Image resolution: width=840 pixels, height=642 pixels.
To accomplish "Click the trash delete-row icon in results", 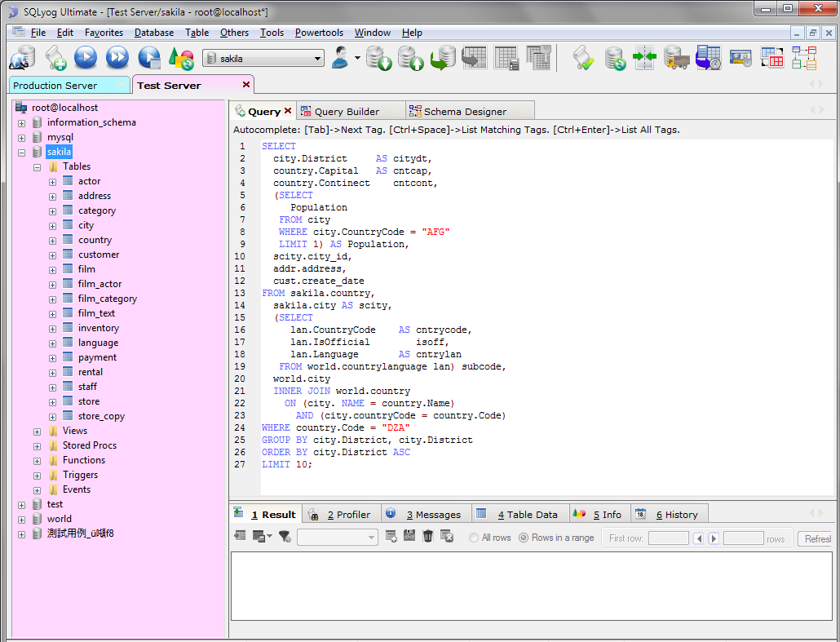I will point(427,536).
